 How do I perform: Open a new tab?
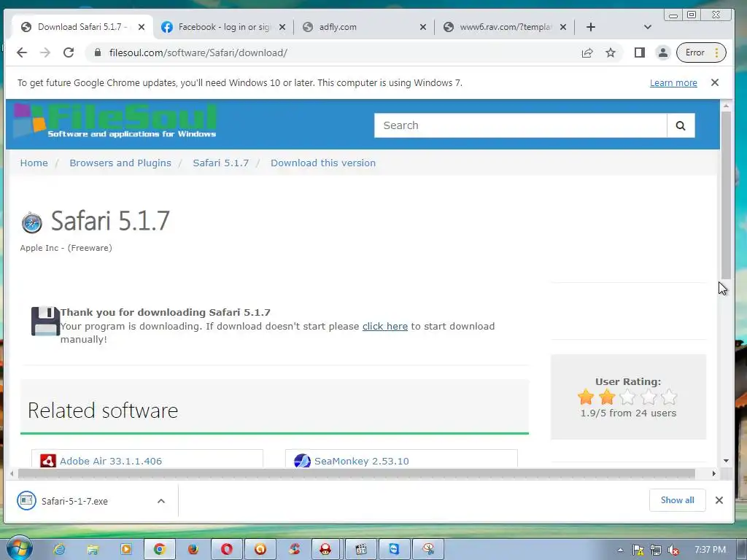click(x=591, y=27)
